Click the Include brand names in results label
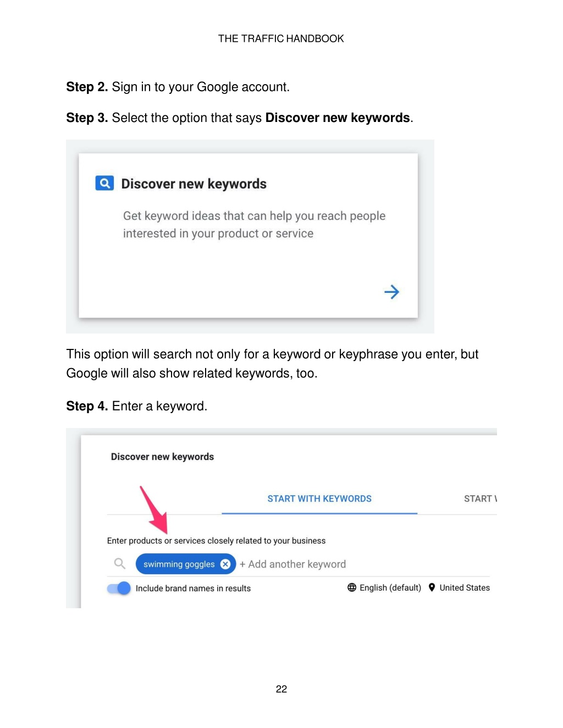The width and height of the screenshot is (563, 728). (193, 588)
